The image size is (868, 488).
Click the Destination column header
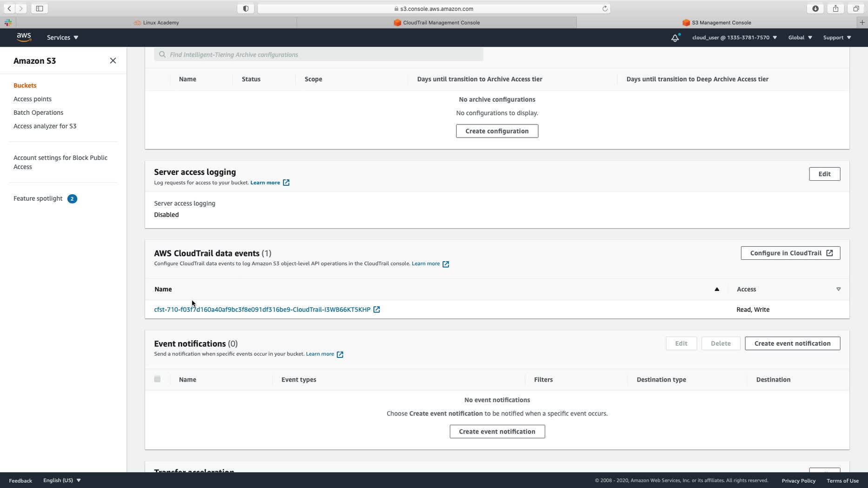773,380
